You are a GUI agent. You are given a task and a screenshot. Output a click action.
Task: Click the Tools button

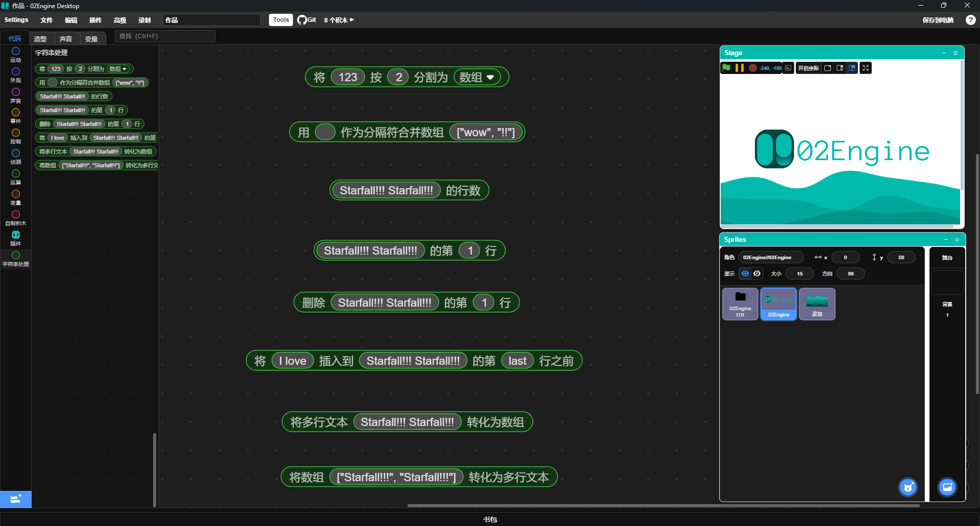click(281, 20)
